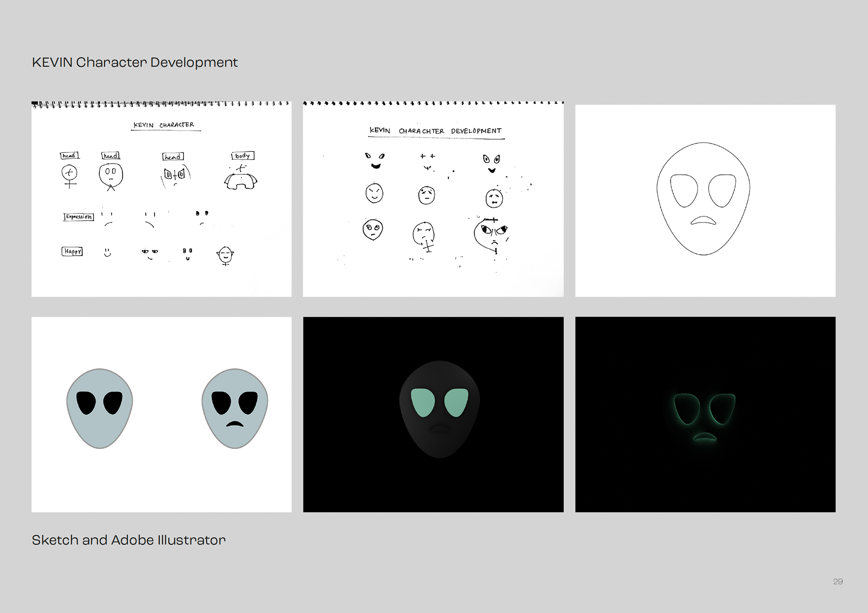Open the KEVIN CHARACTER sketch page thumbnail
This screenshot has width=868, height=613.
click(x=161, y=199)
